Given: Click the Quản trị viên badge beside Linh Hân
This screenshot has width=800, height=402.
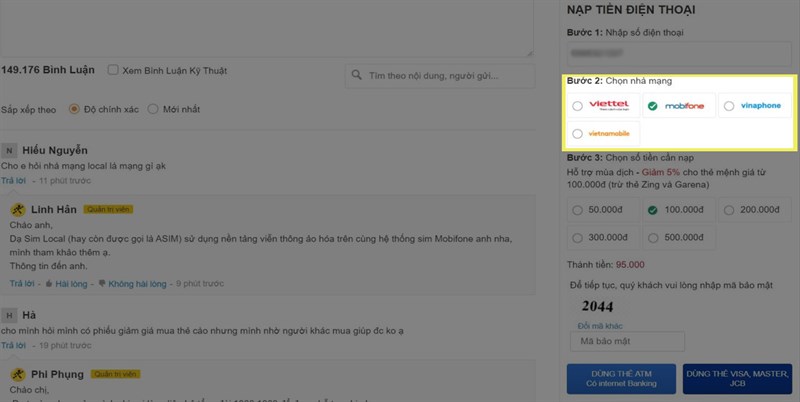Looking at the screenshot, I should coord(108,209).
